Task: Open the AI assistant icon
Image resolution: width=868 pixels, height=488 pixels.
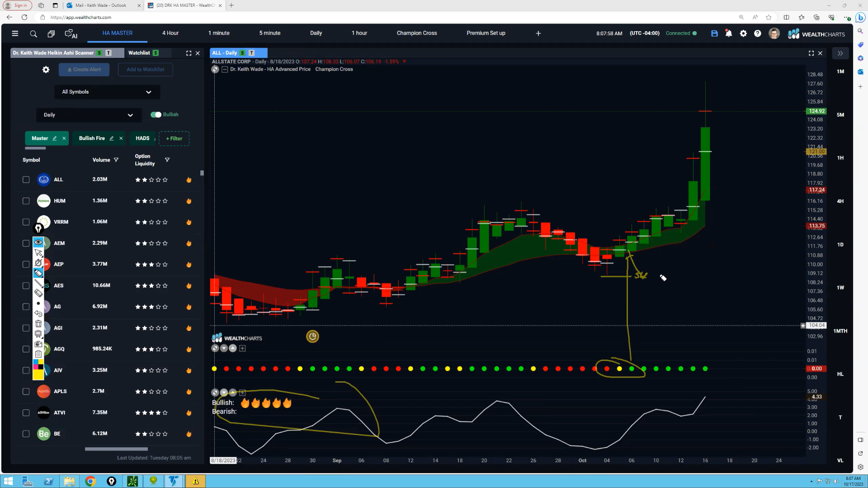Action: pyautogui.click(x=71, y=34)
